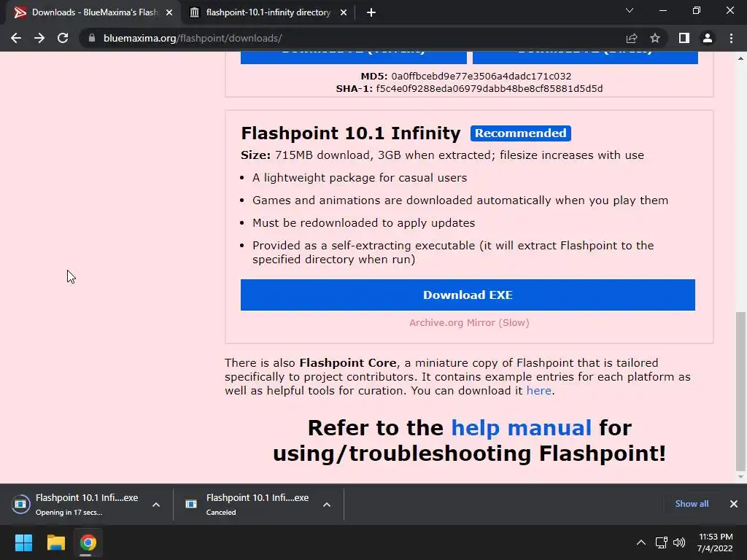This screenshot has width=747, height=560.
Task: Close the flashpoint-10.1-infinity directory tab
Action: pos(344,12)
